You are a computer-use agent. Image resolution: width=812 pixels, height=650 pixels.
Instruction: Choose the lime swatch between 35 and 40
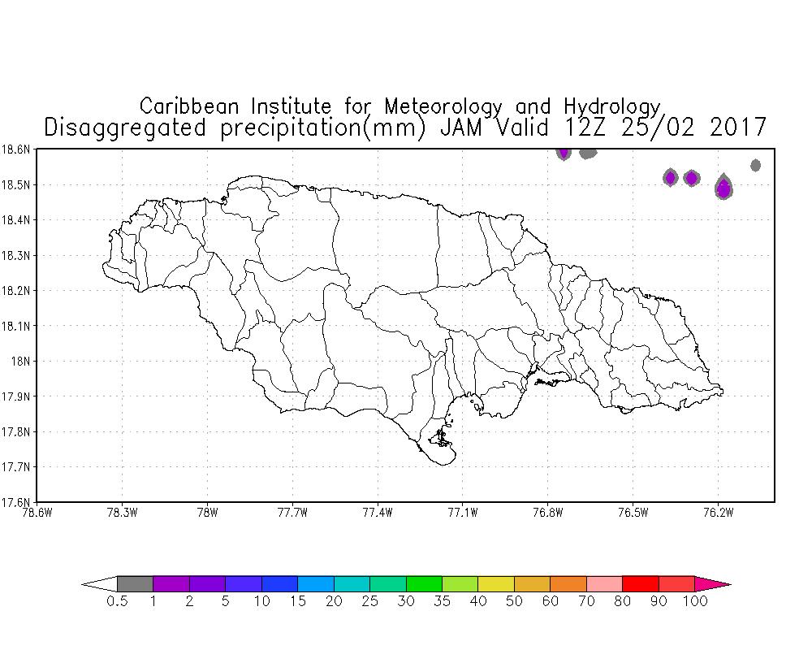[x=460, y=583]
